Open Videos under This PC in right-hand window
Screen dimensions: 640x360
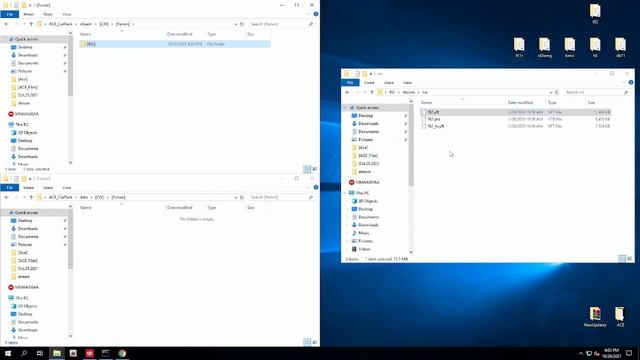[x=364, y=249]
